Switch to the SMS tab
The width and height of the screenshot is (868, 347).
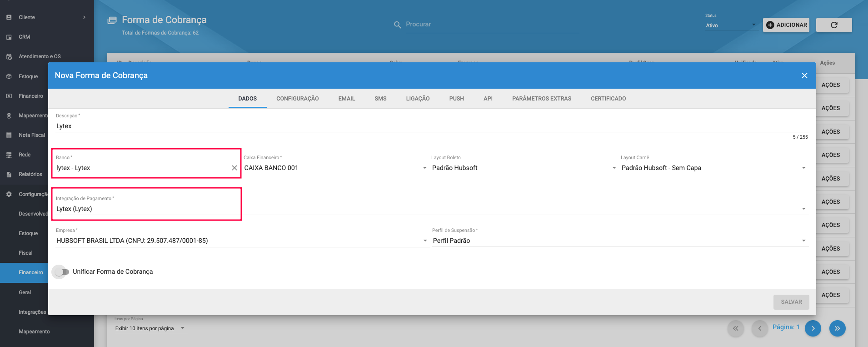click(381, 99)
